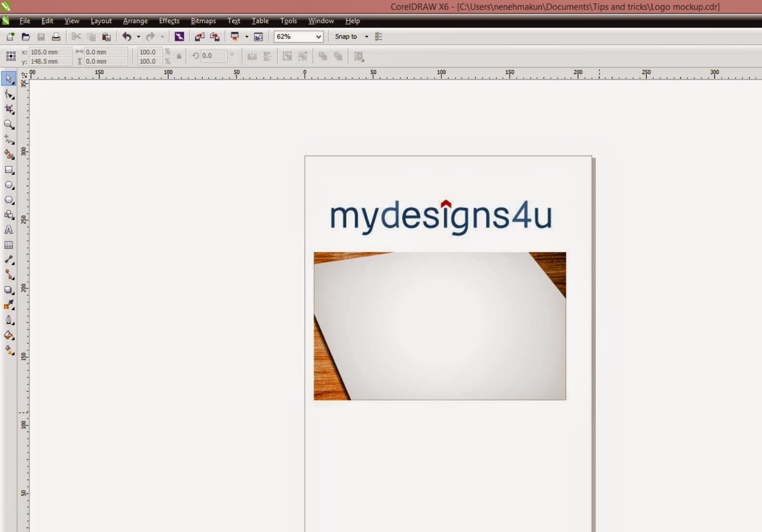
Task: Create a new document
Action: tap(10, 37)
